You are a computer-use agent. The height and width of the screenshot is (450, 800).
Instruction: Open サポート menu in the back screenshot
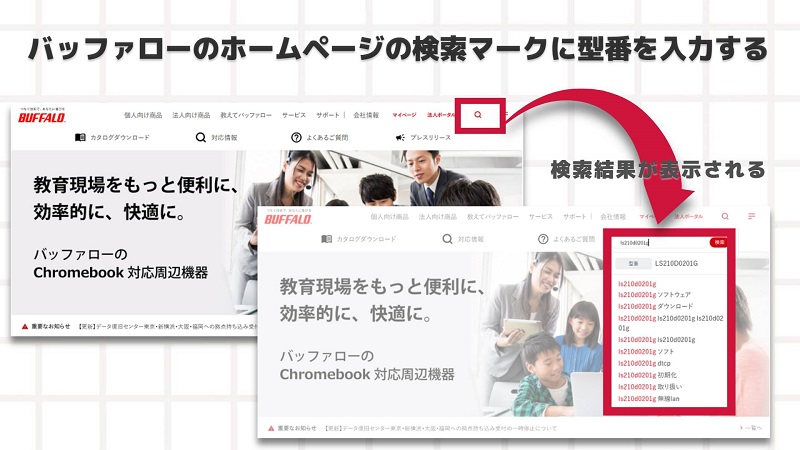click(x=328, y=115)
